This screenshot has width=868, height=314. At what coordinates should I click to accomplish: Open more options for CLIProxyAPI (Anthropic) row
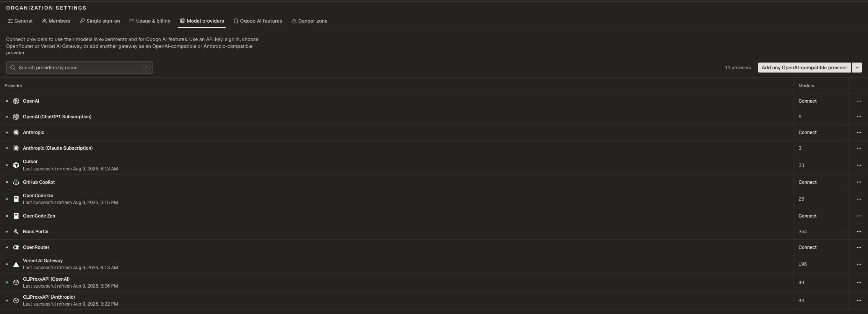tap(859, 301)
